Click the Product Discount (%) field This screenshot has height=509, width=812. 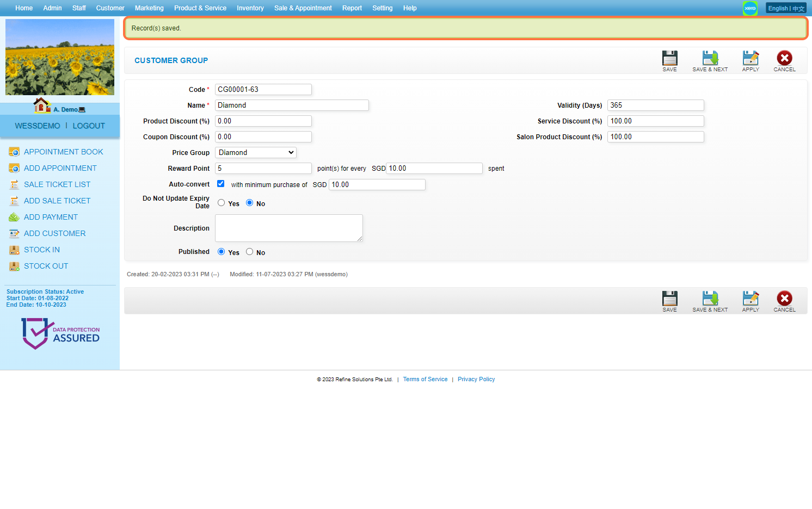click(x=263, y=121)
